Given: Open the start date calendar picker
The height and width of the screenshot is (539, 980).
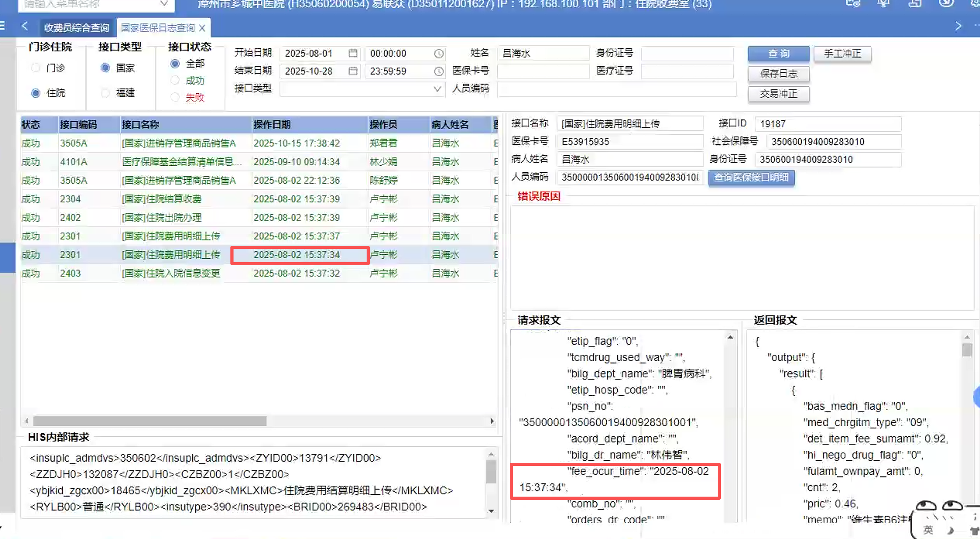Looking at the screenshot, I should click(x=353, y=53).
